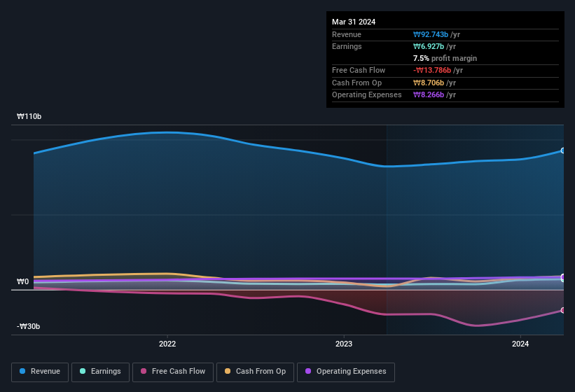Click the 2022 axis label
Screen dimensions: 575x392
point(167,344)
